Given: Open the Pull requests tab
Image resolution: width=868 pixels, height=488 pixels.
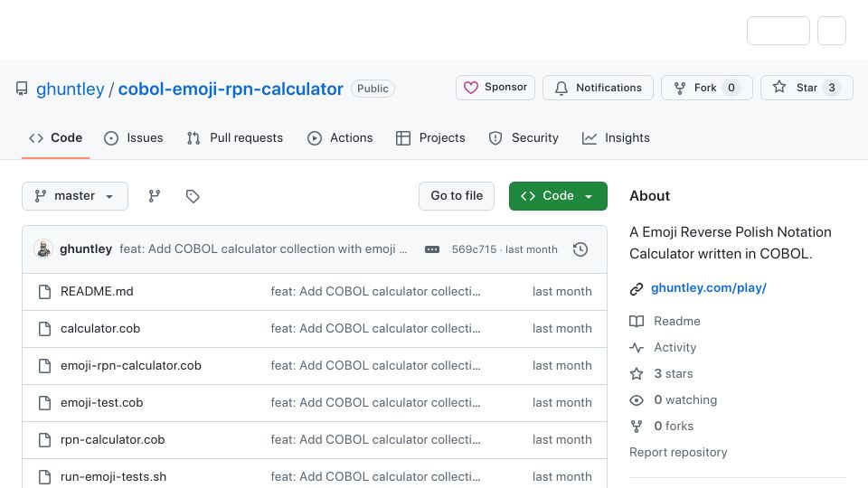Looking at the screenshot, I should click(235, 137).
